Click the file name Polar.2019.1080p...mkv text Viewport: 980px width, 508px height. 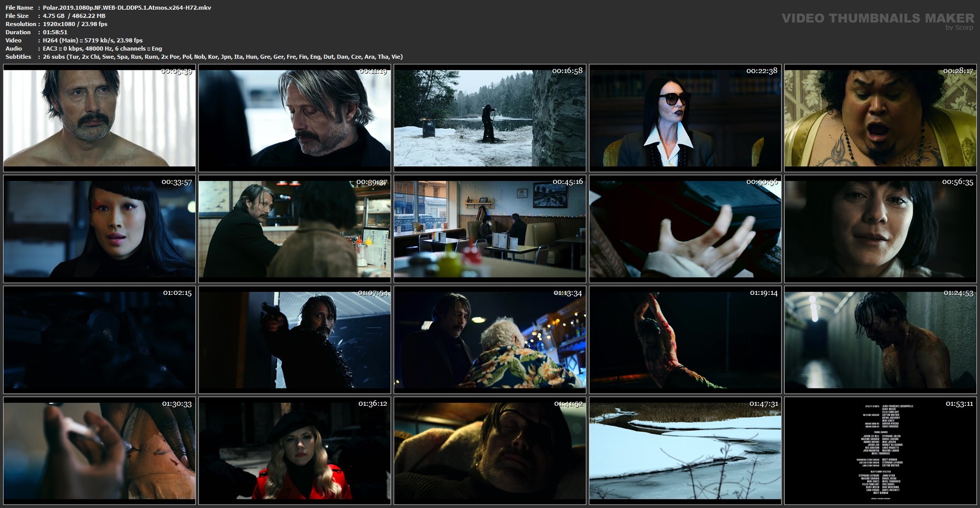127,8
